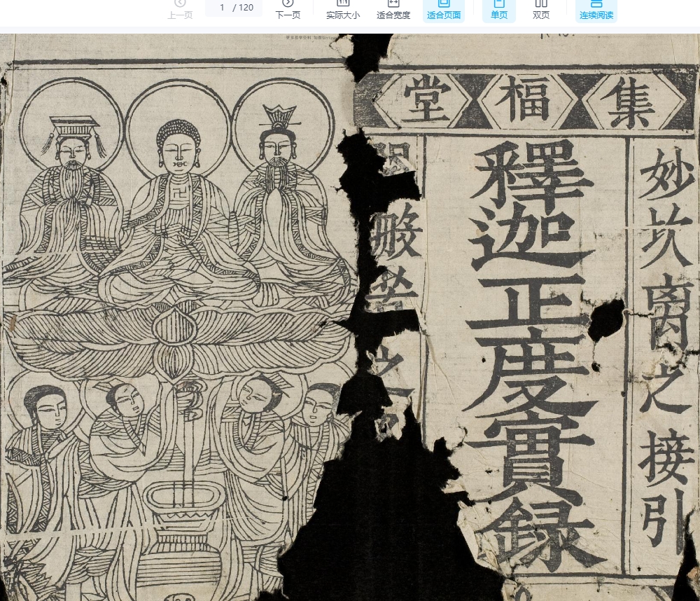
Task: Click the right column text ending in 接引
Action: (664, 350)
